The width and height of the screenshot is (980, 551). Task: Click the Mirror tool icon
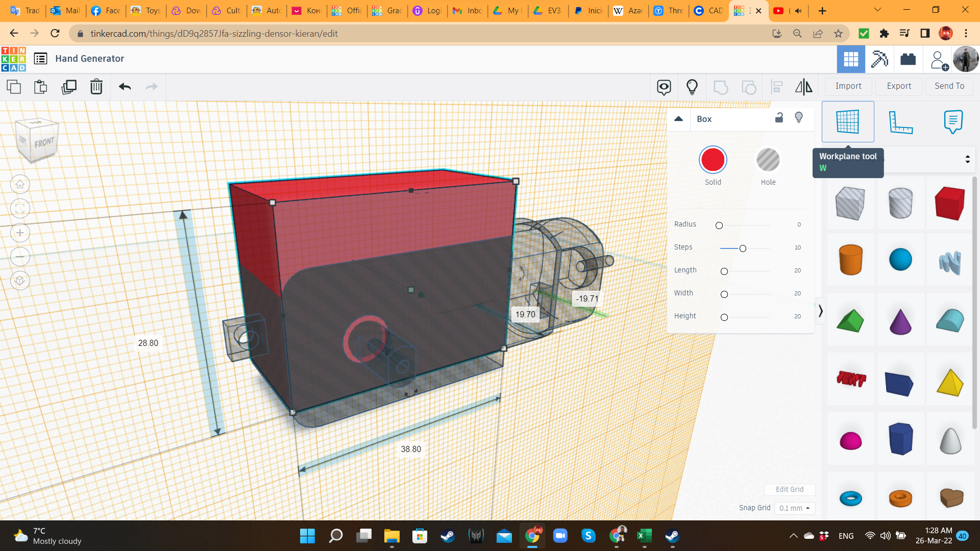(x=803, y=87)
